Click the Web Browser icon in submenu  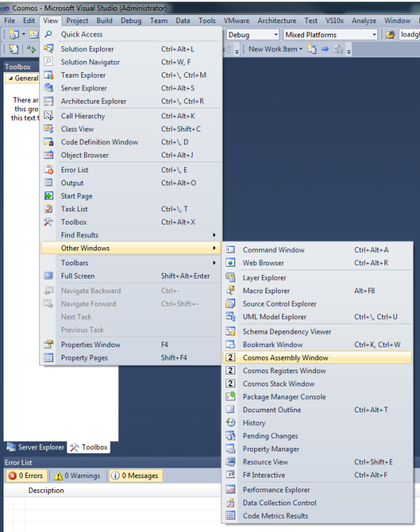(230, 262)
